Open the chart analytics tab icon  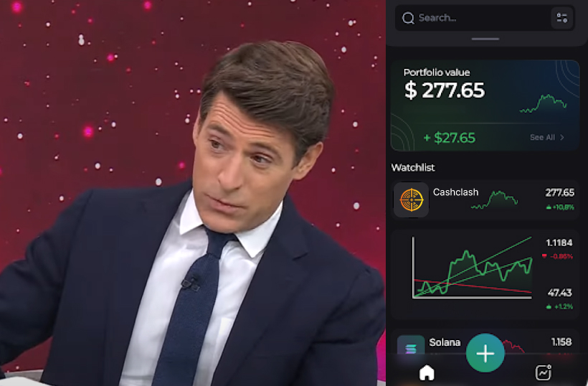544,372
